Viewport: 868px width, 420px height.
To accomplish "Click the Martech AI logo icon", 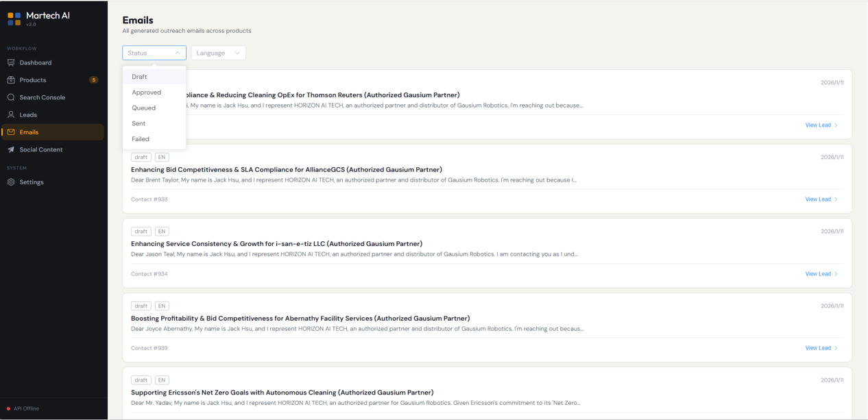I will click(x=14, y=18).
